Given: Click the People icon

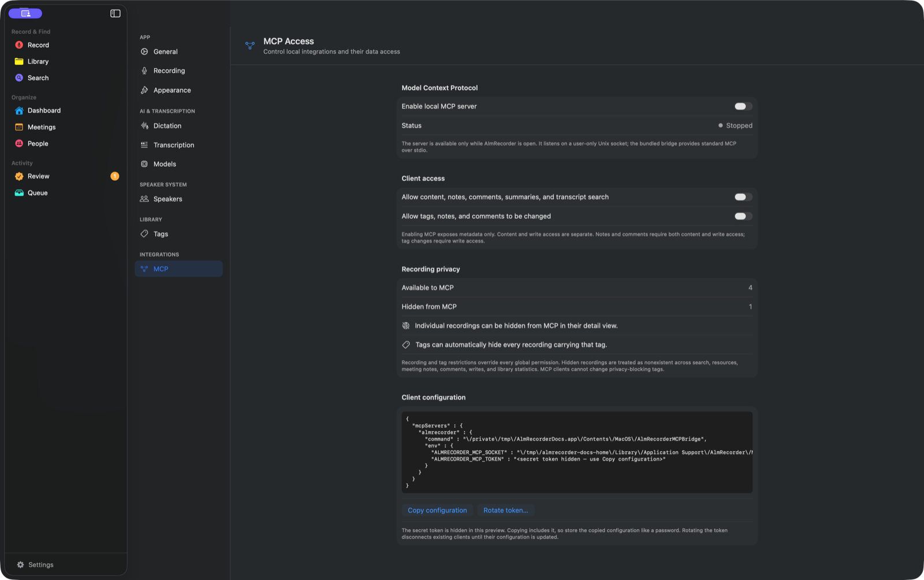Looking at the screenshot, I should coord(19,143).
